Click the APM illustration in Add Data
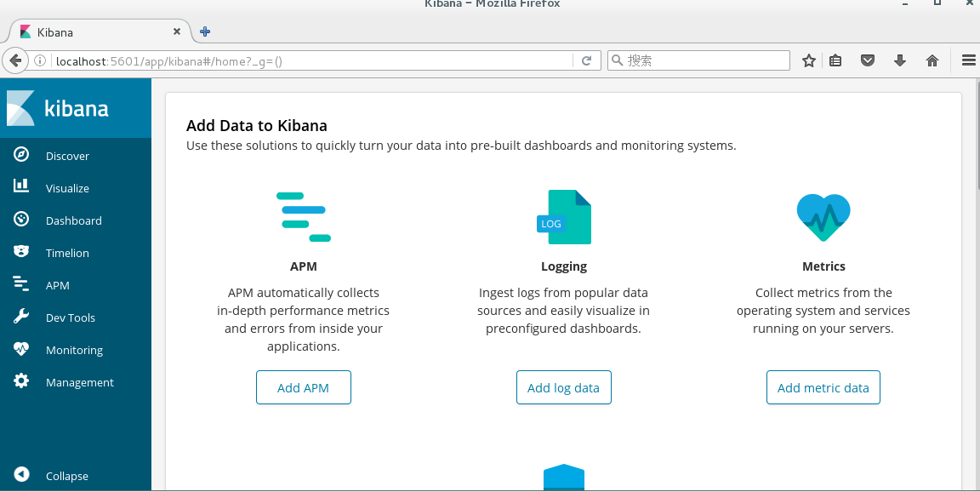The height and width of the screenshot is (492, 980). pyautogui.click(x=303, y=217)
